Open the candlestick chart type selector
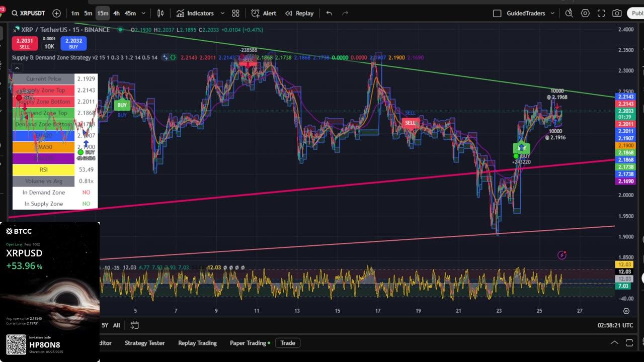The image size is (644, 362). tap(160, 13)
